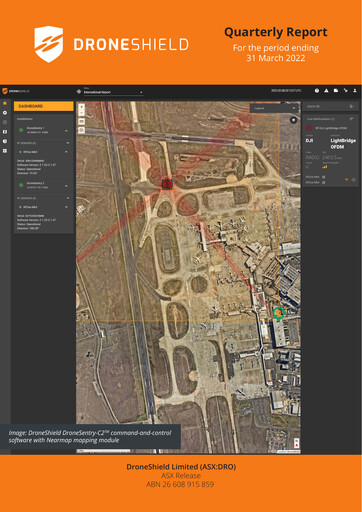Image resolution: width=362 pixels, height=512 pixels.
Task: Click the round icon left of the warning triangle
Action: [317, 90]
